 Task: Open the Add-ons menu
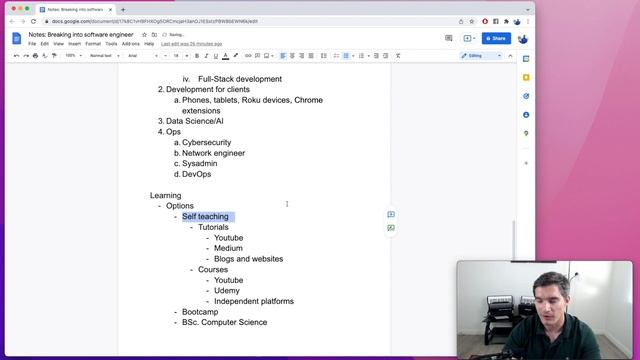[131, 44]
